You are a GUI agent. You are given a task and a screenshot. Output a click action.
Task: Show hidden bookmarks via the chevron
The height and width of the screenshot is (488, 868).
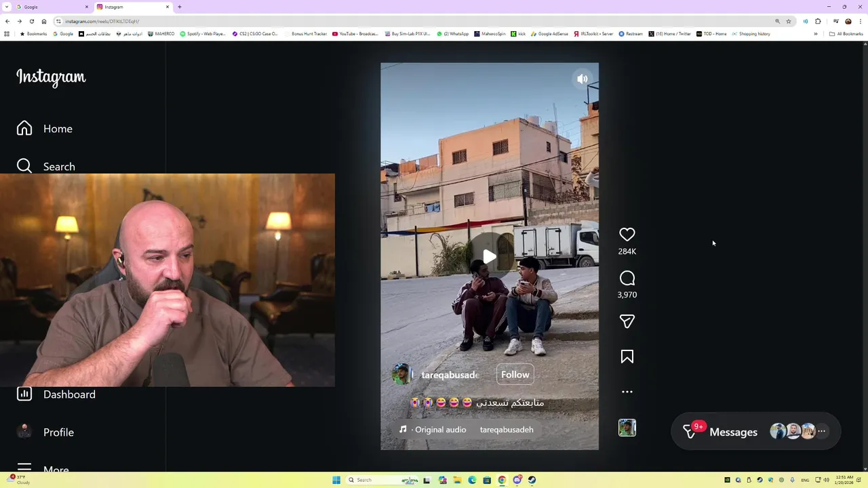816,34
